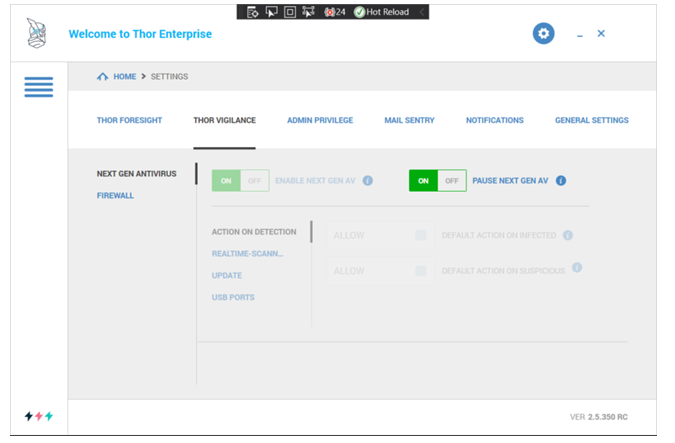Screen dimensions: 675x443
Task: Toggle the Pause Next Gen AV switch
Action: click(438, 181)
